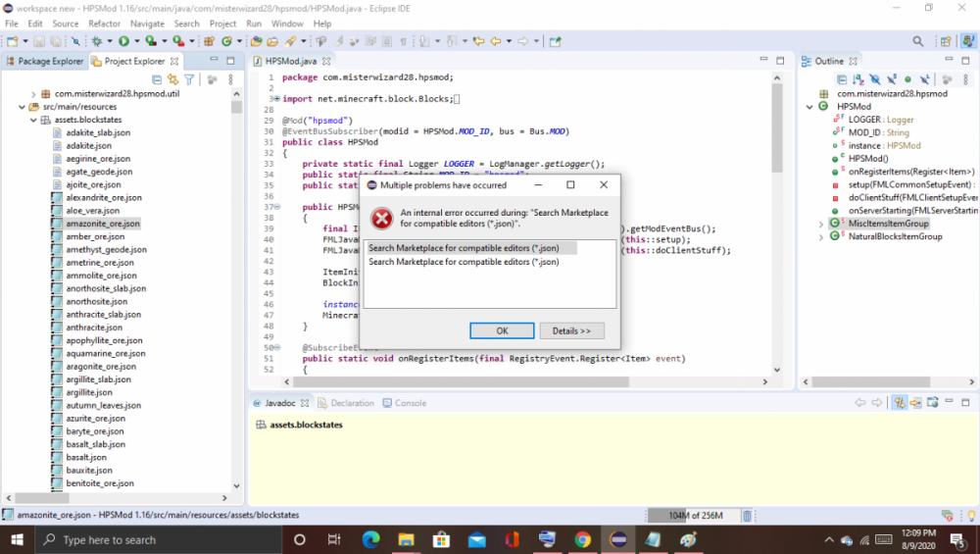The height and width of the screenshot is (554, 980).
Task: Open Project Explorer view menu dots
Action: coord(230,79)
